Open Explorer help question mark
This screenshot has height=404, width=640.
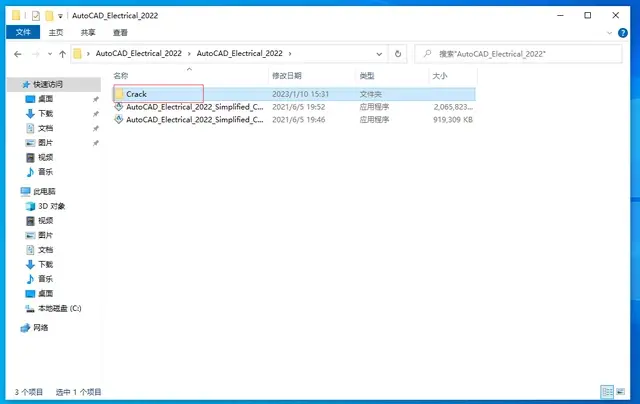pos(622,33)
